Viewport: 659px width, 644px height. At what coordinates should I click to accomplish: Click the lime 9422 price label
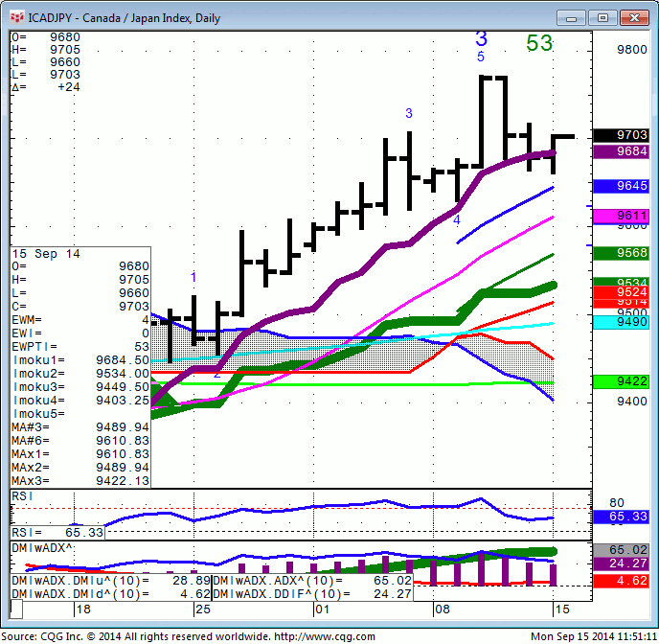pyautogui.click(x=622, y=381)
